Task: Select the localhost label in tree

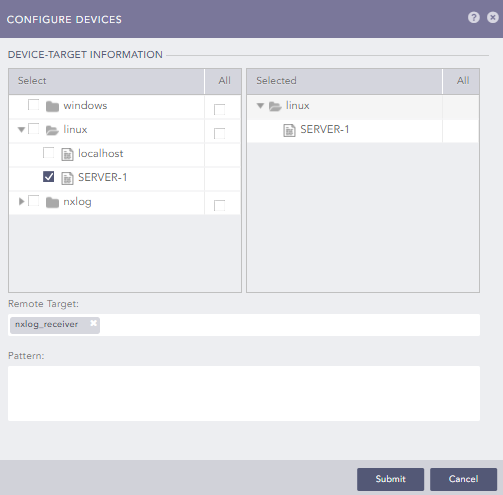Action: pos(101,153)
